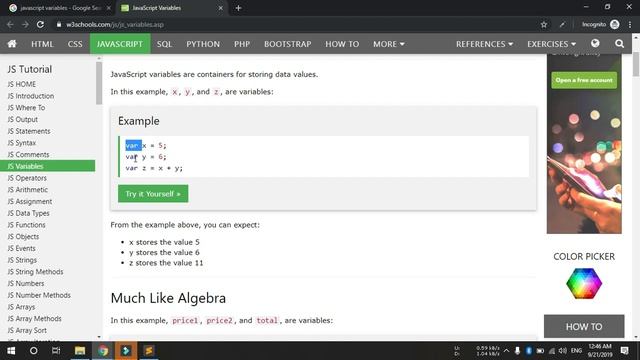Open the HOW TO menu item
This screenshot has height=360, width=640.
point(342,44)
